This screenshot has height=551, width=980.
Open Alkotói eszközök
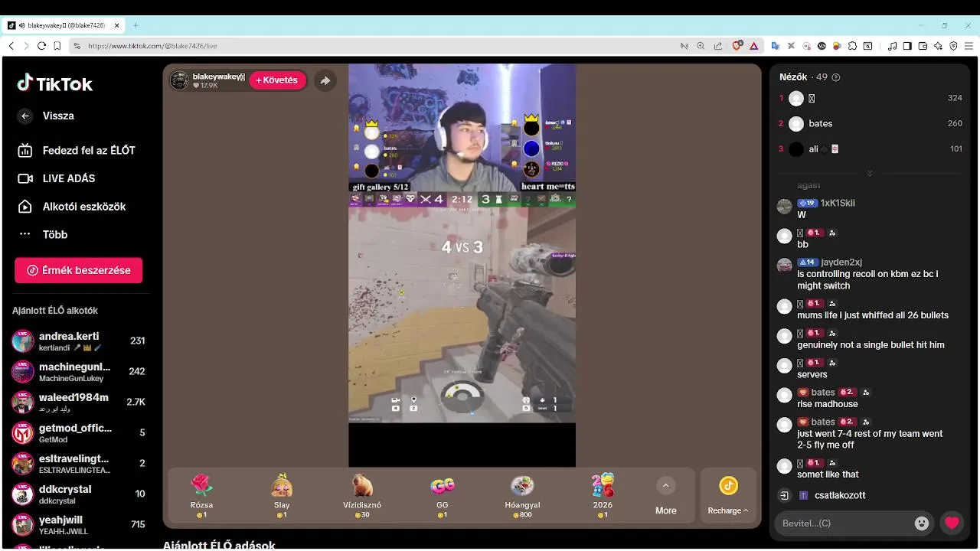click(x=73, y=207)
